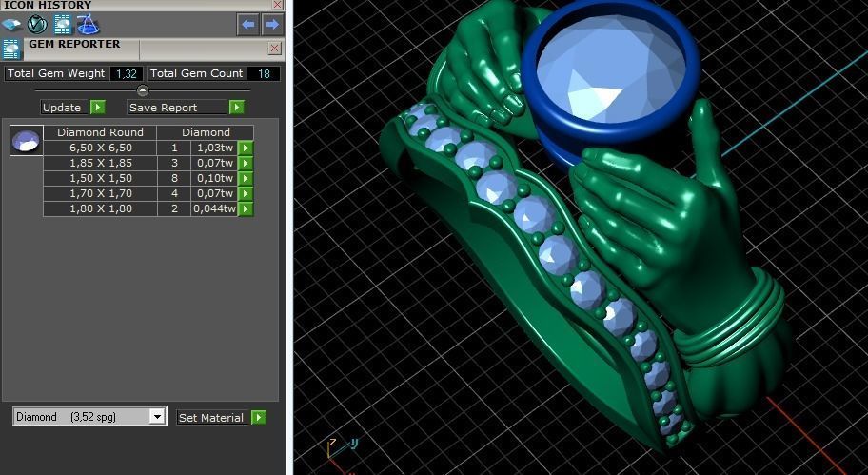Click green arrow for the 1,03tw row

pyautogui.click(x=246, y=148)
